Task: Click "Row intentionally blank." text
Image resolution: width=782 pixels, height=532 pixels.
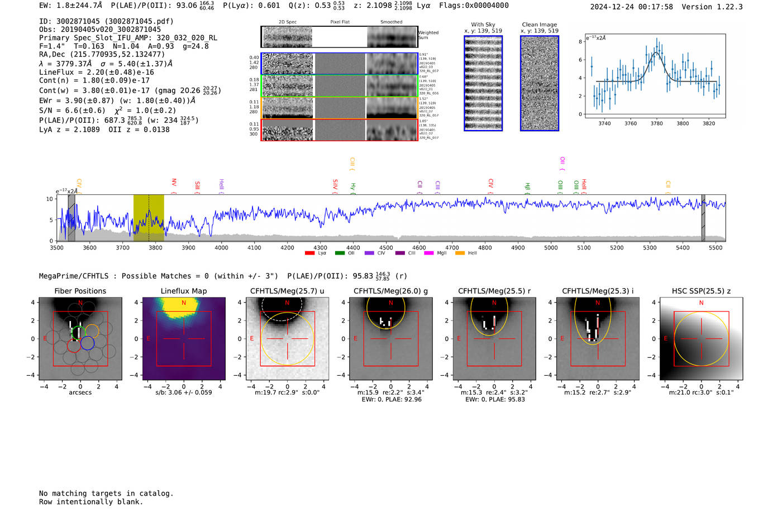Action: [x=91, y=502]
